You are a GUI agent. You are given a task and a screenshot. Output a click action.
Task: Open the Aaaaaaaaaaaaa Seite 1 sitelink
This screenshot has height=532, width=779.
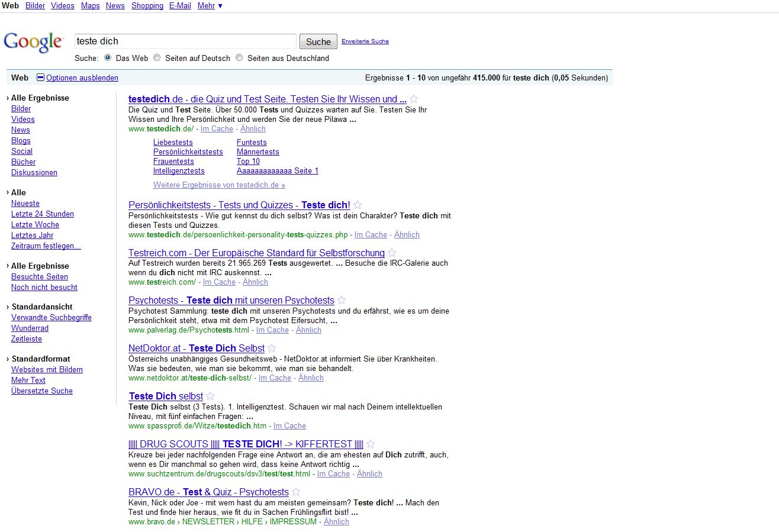pyautogui.click(x=278, y=170)
